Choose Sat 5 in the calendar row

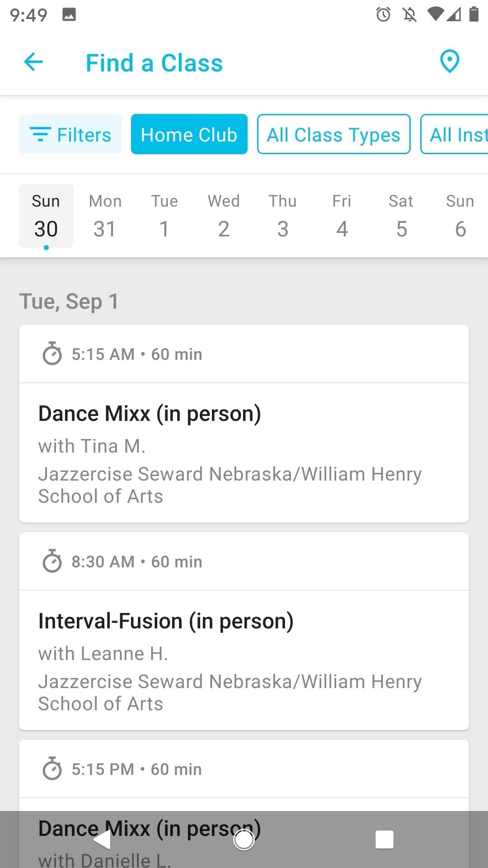pyautogui.click(x=401, y=216)
